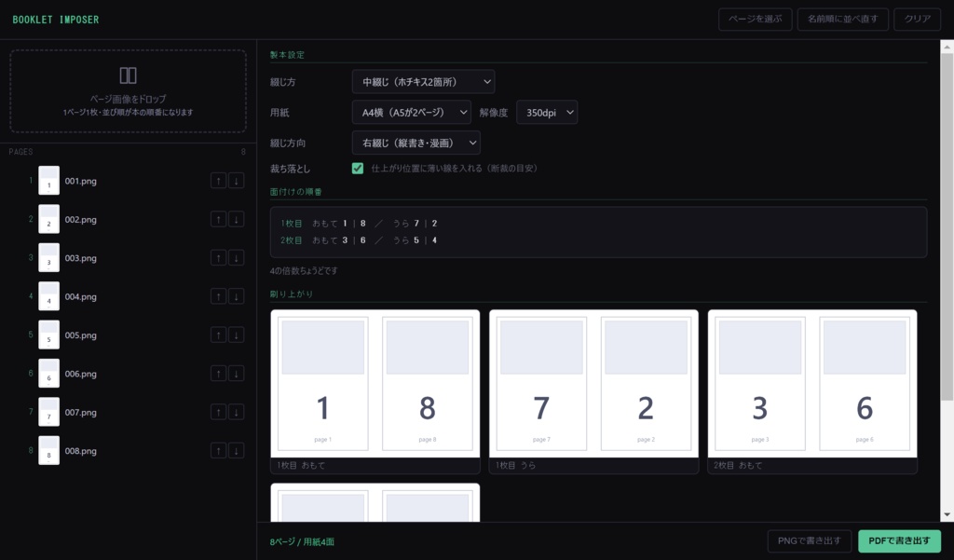The image size is (954, 560).
Task: Move 001.png up in page list
Action: tap(218, 181)
